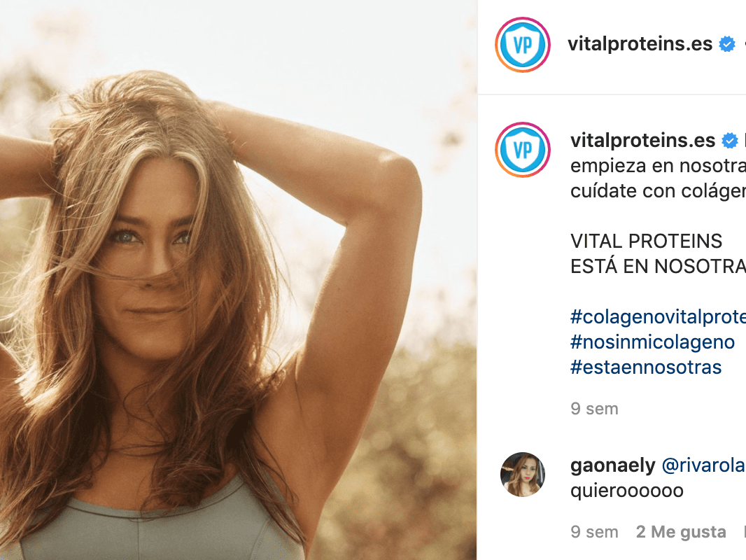Open the #colagenovitalprote hashtag
746x560 pixels.
(658, 317)
